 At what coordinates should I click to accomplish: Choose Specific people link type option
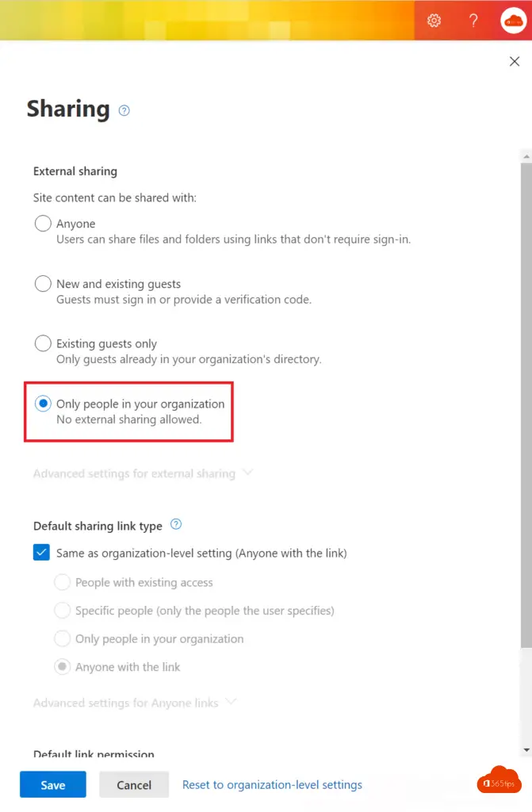62,611
